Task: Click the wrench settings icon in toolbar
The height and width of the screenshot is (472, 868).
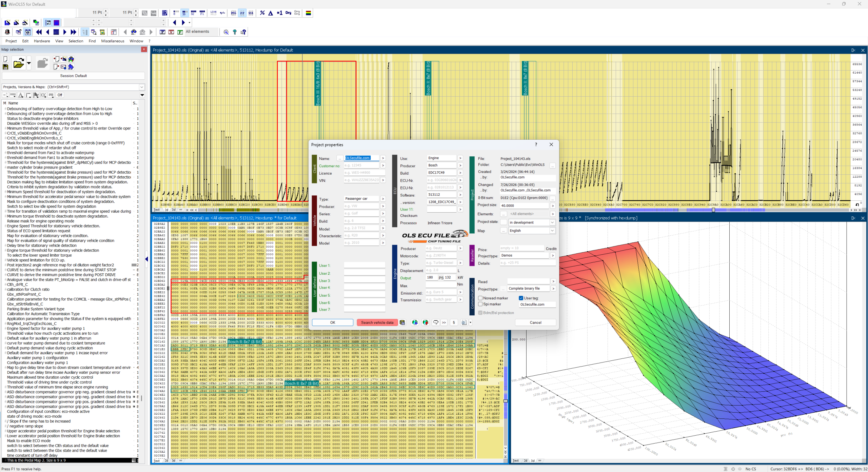Action: (x=226, y=32)
